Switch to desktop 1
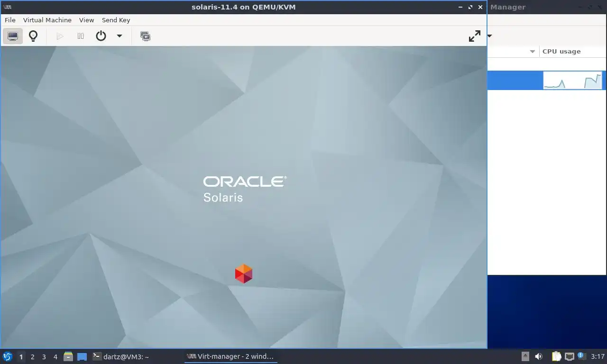 tap(21, 357)
